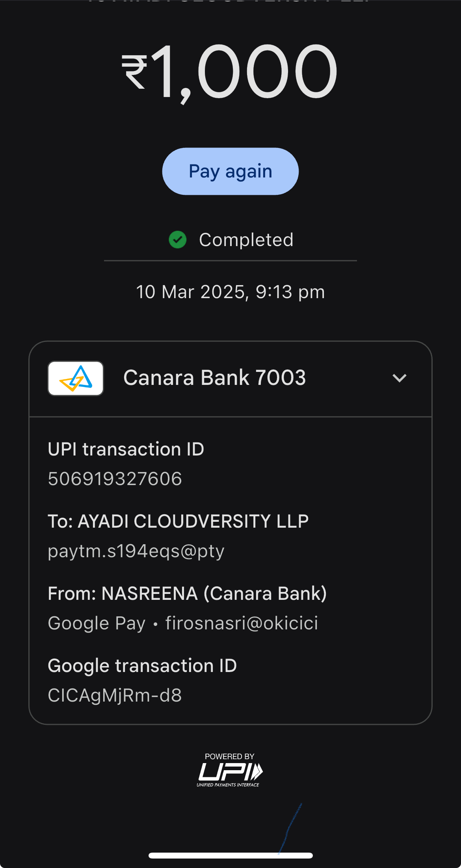Screen dimensions: 461x868
Task: Click the green Completed checkmark icon
Action: click(178, 240)
